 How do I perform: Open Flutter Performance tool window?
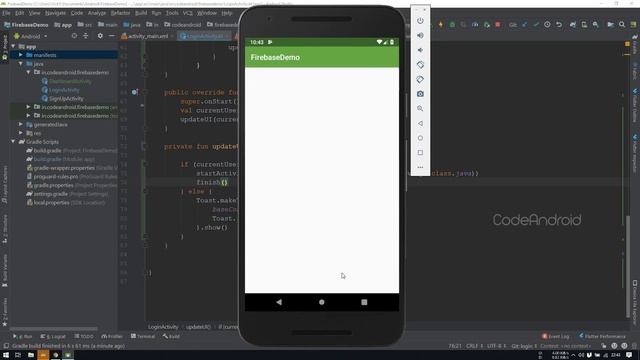point(602,336)
